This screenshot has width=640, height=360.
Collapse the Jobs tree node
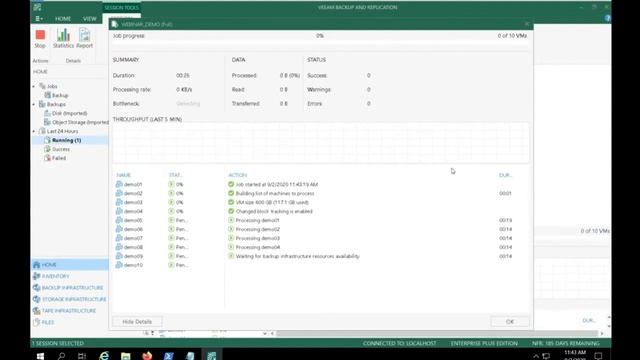click(34, 87)
